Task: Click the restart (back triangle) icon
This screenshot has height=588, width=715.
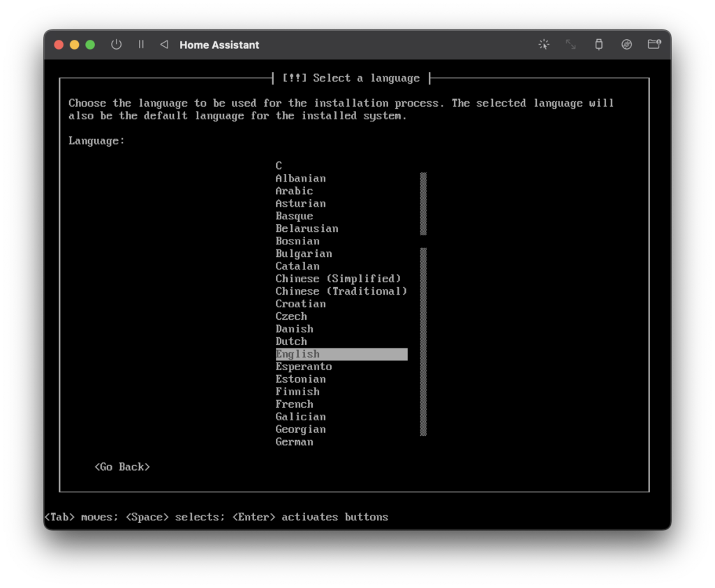Action: coord(164,44)
